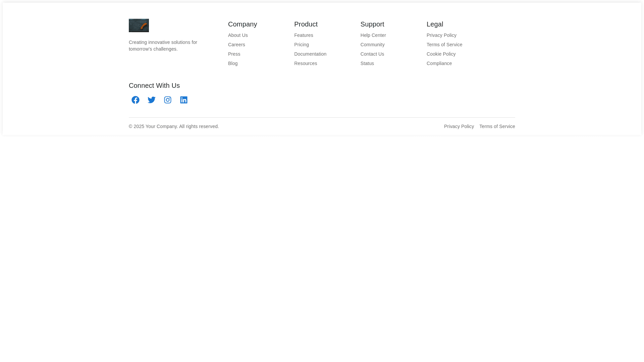Viewport: 644px width, 362px height.
Task: Open the Documentation link
Action: pyautogui.click(x=310, y=54)
